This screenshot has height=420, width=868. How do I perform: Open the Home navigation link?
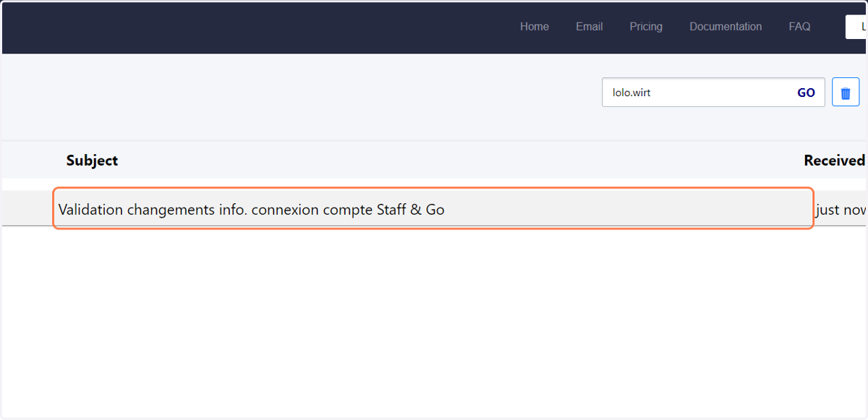535,27
